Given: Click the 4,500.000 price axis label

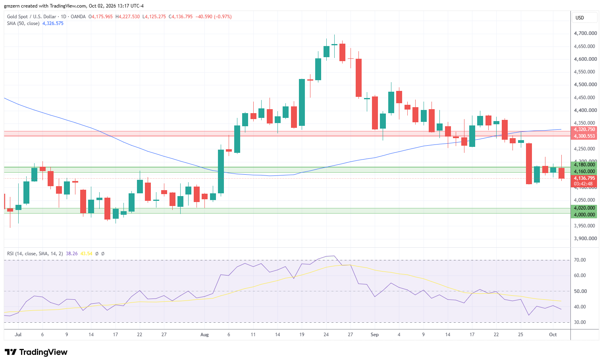Looking at the screenshot, I should [x=585, y=85].
